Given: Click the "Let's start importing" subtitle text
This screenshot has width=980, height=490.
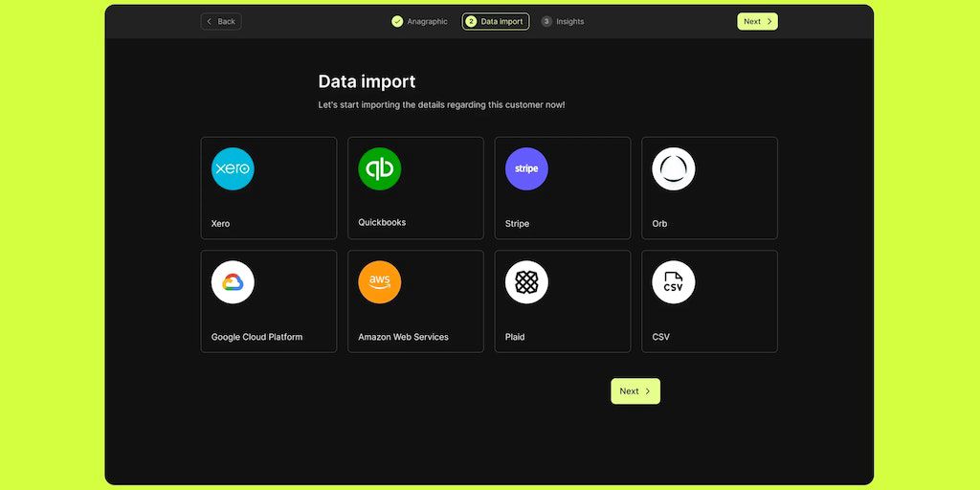Looking at the screenshot, I should pos(441,105).
